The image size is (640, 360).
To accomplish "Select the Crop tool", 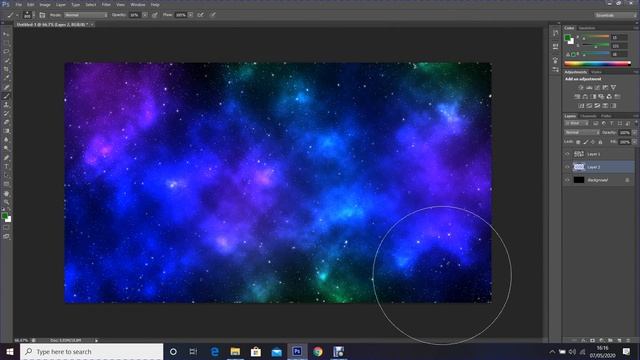I will (6, 69).
